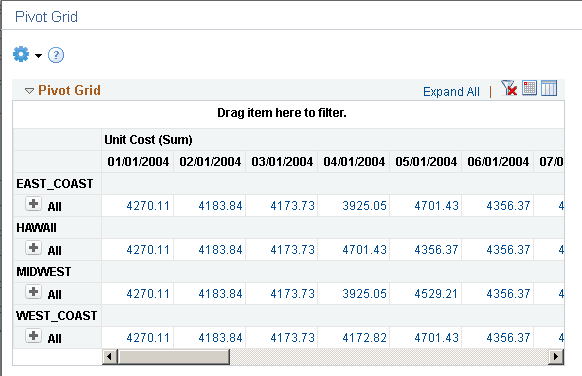Open the gear options menu icon
The width and height of the screenshot is (582, 376).
tap(21, 55)
